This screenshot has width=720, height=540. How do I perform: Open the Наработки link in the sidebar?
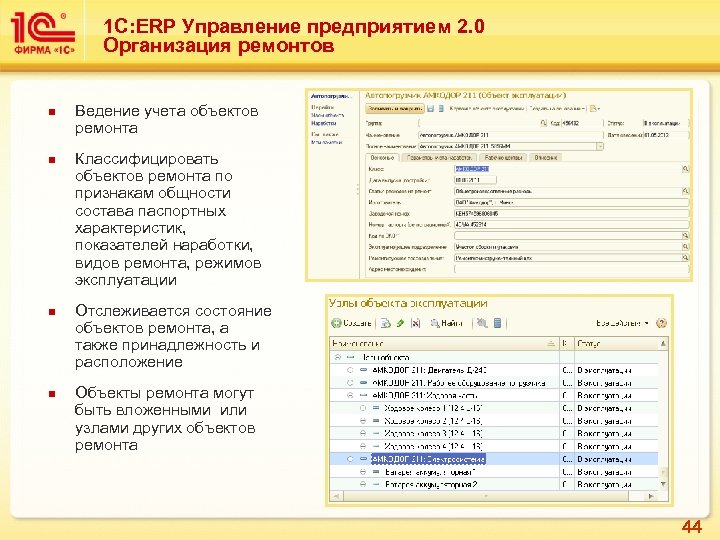(x=324, y=123)
